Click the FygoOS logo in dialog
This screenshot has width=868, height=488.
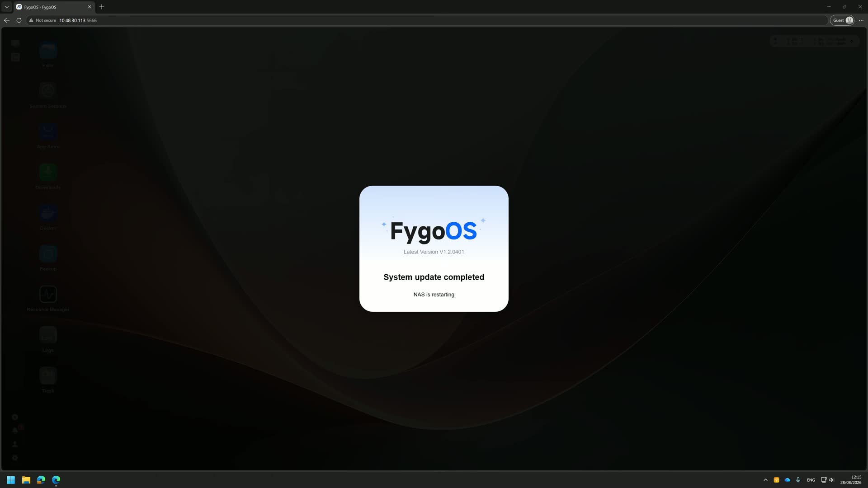click(434, 231)
